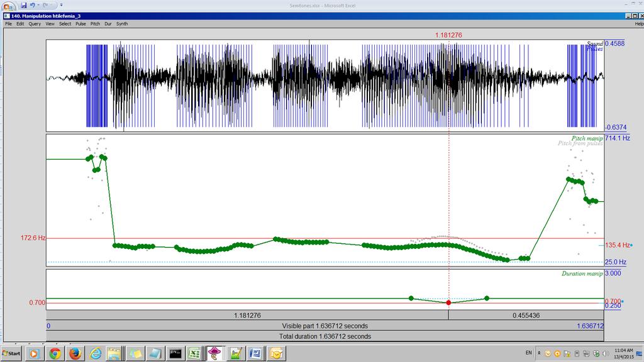Click the Visible part 1.636712 seconds bar
Image resolution: width=644 pixels, height=362 pixels.
(325, 326)
